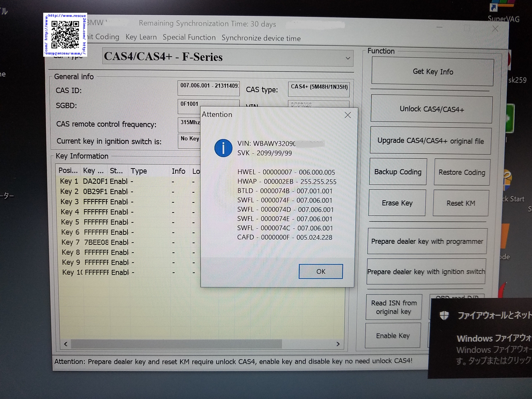The width and height of the screenshot is (532, 399).
Task: Minimize the BMW main window
Action: (x=440, y=27)
